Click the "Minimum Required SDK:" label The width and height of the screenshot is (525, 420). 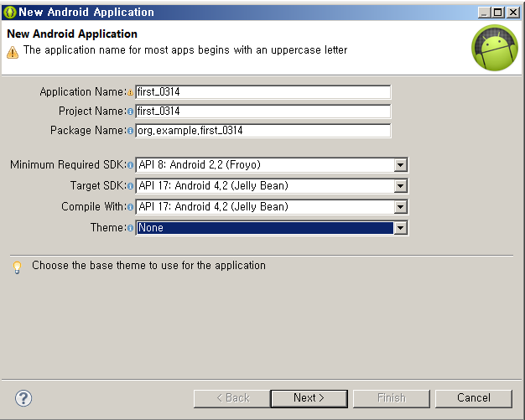click(68, 164)
